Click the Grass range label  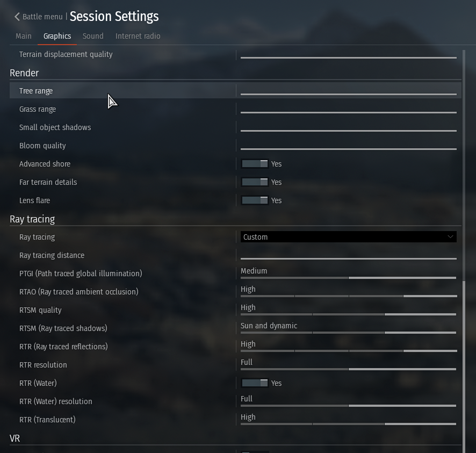coord(38,109)
